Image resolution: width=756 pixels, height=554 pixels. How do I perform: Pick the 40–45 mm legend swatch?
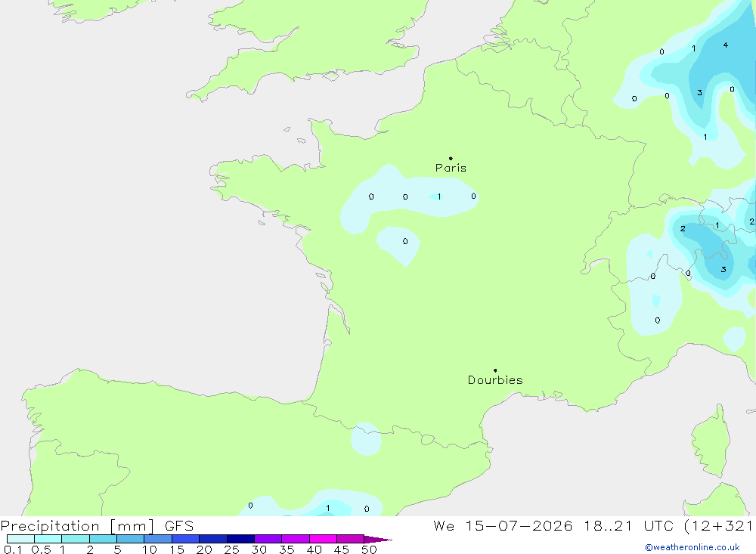(323, 539)
